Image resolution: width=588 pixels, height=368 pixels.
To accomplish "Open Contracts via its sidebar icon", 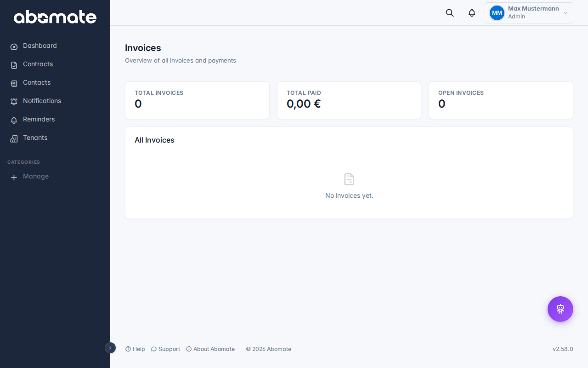I will pyautogui.click(x=14, y=64).
